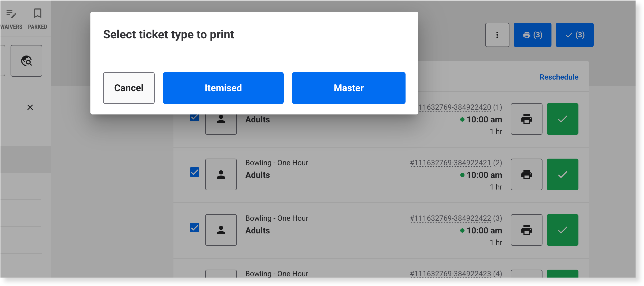This screenshot has width=644, height=286.
Task: Check in ticket ending 384922422
Action: click(562, 230)
